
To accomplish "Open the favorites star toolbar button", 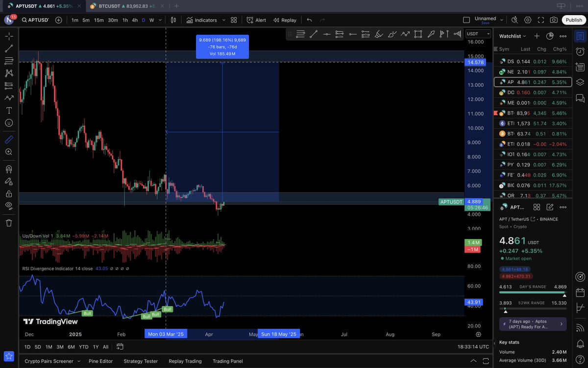I will pyautogui.click(x=9, y=356).
